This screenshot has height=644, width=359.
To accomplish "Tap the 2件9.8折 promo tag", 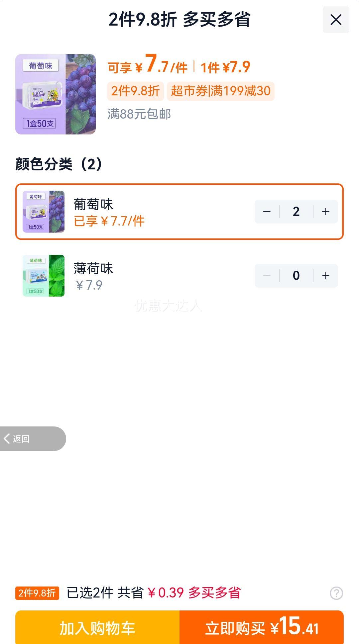I will click(x=136, y=91).
